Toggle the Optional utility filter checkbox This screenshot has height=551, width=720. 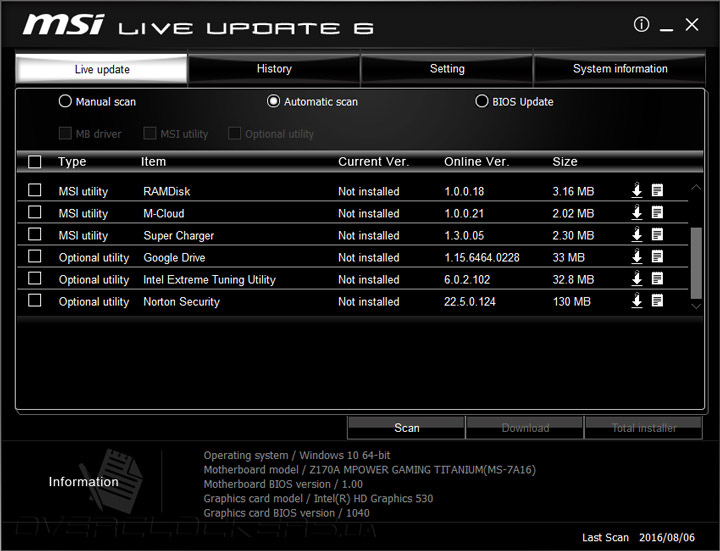(234, 133)
